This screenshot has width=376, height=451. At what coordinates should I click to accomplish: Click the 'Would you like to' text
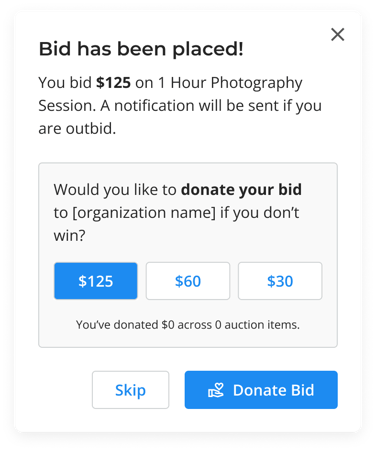tap(115, 190)
